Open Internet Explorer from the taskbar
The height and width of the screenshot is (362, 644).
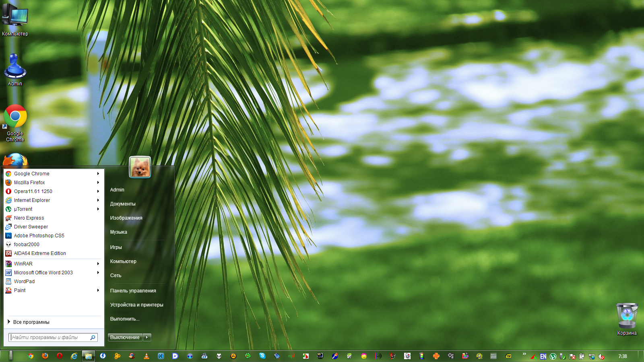tap(74, 356)
